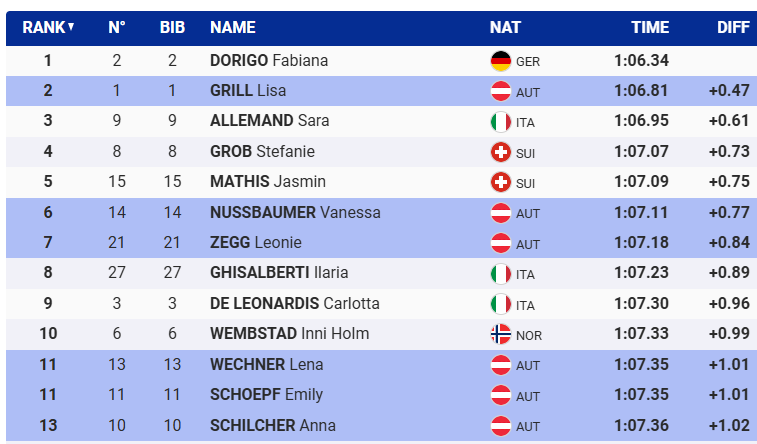This screenshot has width=757, height=444.
Task: Open athlete DORIGO Fabiana's name link
Action: click(x=269, y=61)
